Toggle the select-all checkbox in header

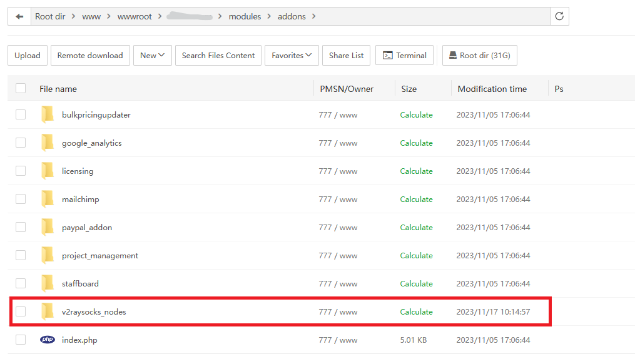point(21,88)
